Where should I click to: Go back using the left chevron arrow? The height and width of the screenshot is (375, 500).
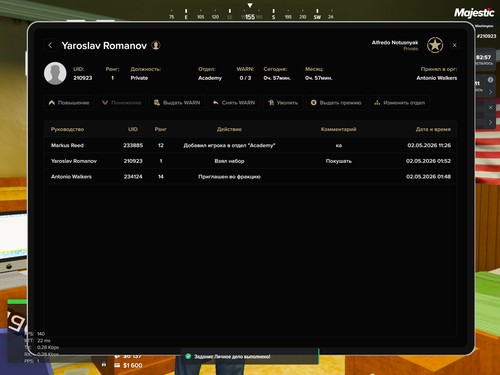pyautogui.click(x=50, y=45)
